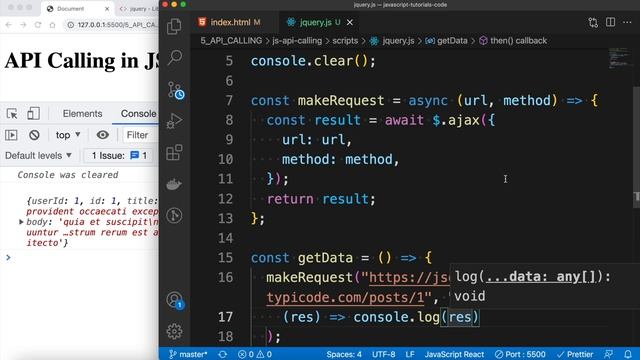The image size is (640, 360).
Task: Click the Prettier status item
Action: (x=575, y=354)
